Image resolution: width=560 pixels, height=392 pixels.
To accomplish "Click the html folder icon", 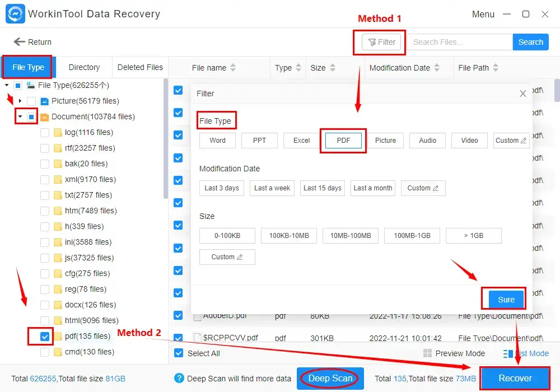I will pyautogui.click(x=58, y=320).
